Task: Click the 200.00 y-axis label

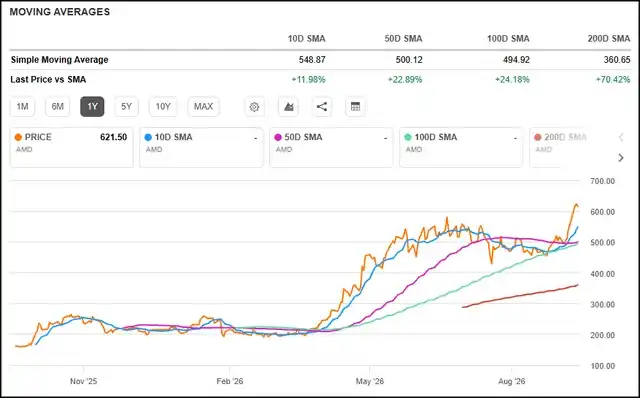Action: tap(602, 335)
